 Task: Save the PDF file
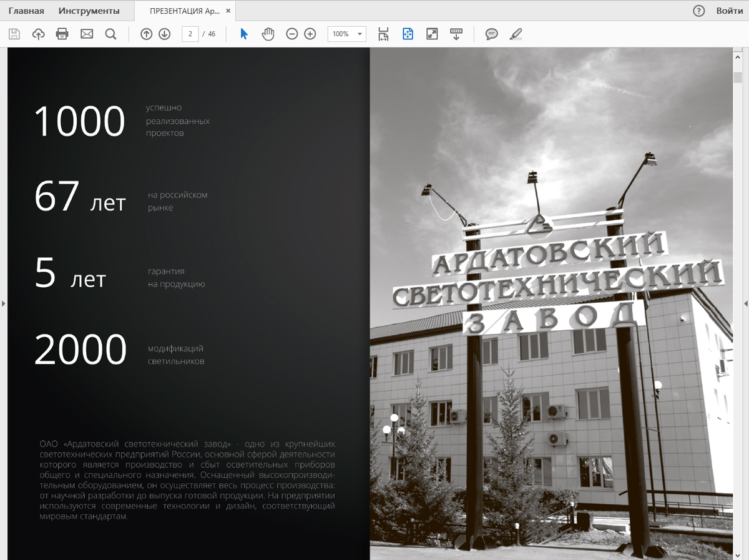pos(14,34)
